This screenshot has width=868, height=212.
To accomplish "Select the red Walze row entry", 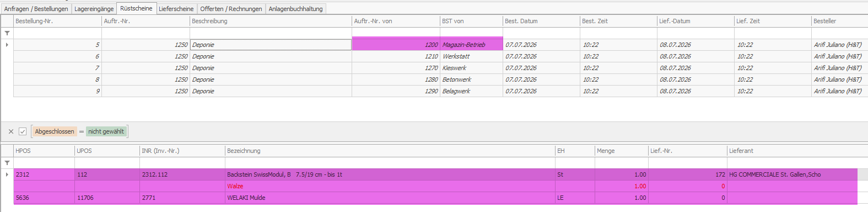I will point(235,186).
